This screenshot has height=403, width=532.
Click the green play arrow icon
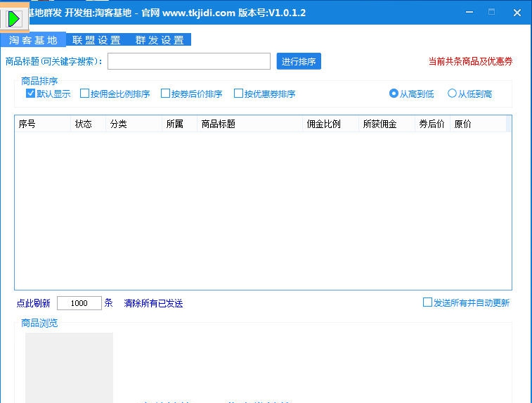click(x=14, y=18)
